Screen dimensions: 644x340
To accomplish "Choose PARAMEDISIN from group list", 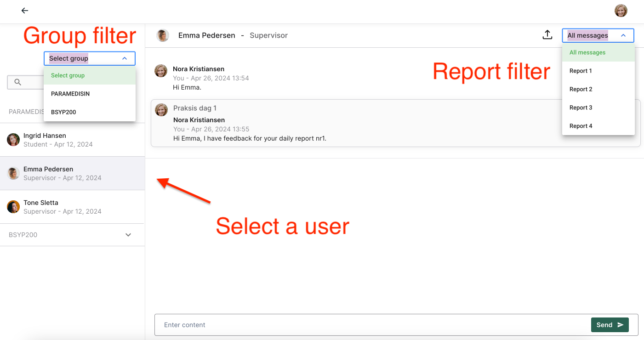I will [70, 94].
